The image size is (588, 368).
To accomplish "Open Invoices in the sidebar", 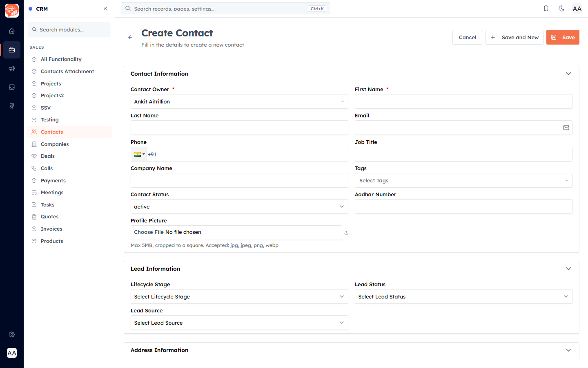I will point(69,229).
